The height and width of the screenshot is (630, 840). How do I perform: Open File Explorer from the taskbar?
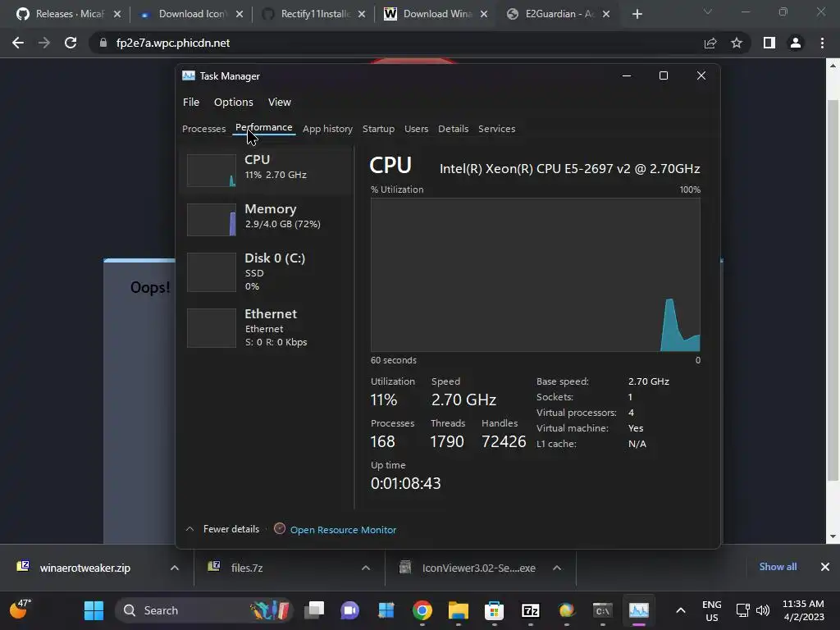coord(458,610)
